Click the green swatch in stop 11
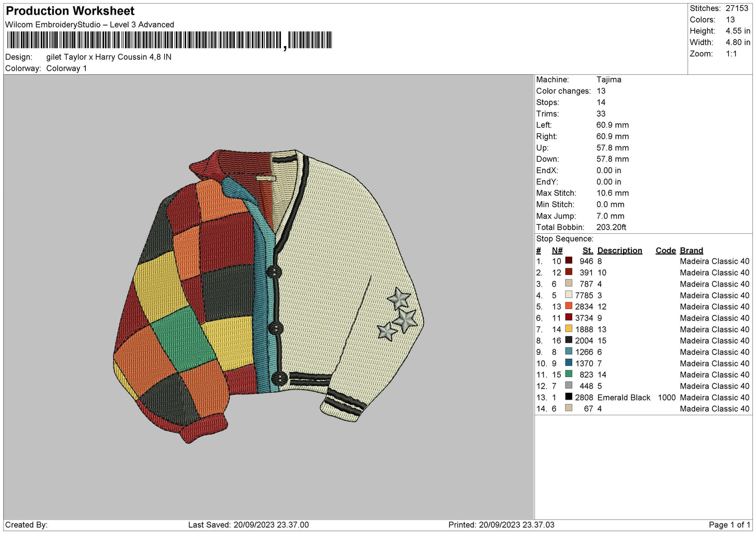Viewport: 756px width, 534px height. tap(569, 374)
